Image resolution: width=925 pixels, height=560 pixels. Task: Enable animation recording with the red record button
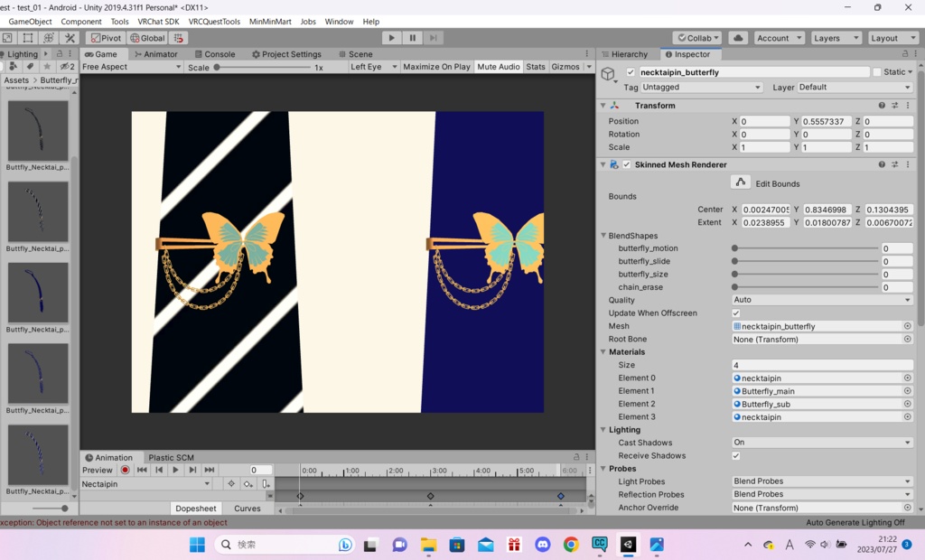point(126,470)
